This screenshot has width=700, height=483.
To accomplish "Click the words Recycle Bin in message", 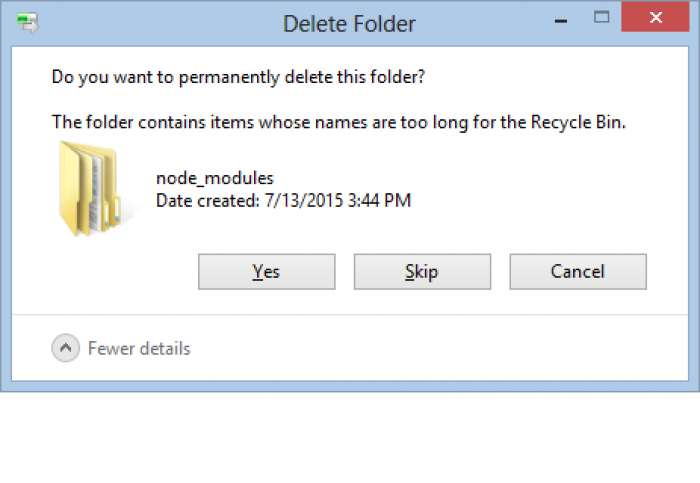I will tap(578, 122).
